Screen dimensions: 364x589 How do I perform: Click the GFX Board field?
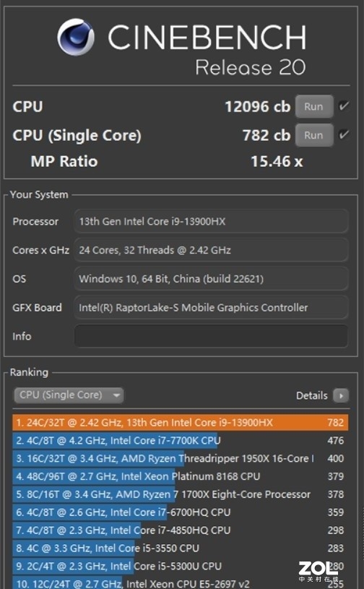[x=212, y=308]
